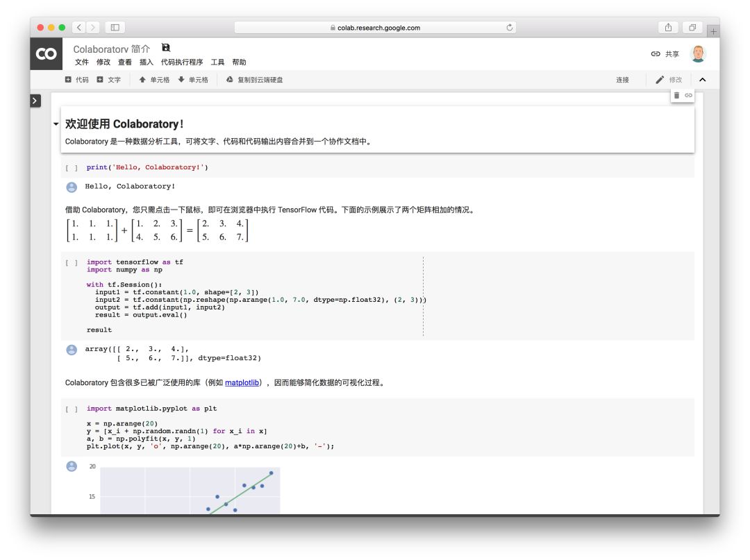
Task: Click 复制到云端硬盘 copy to Drive
Action: (254, 80)
